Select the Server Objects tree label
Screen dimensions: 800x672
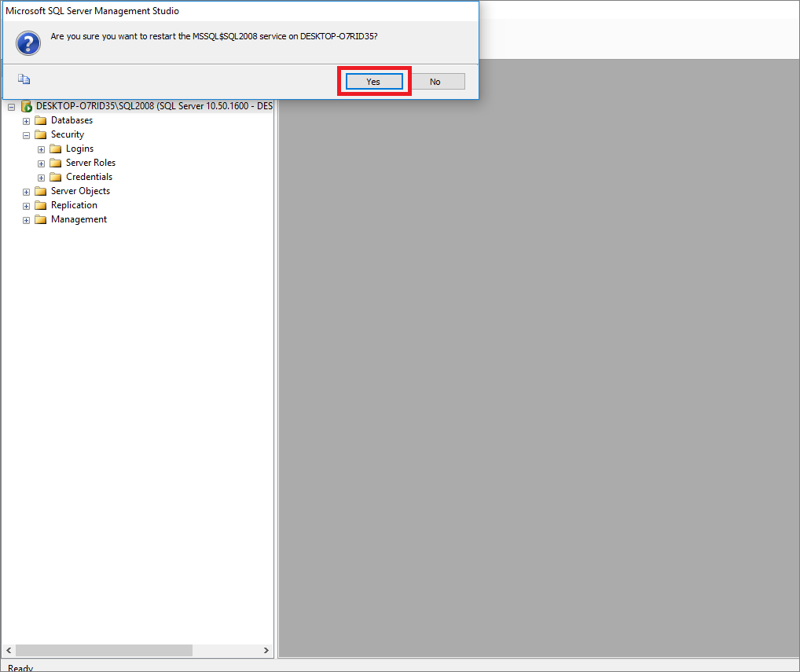point(81,191)
